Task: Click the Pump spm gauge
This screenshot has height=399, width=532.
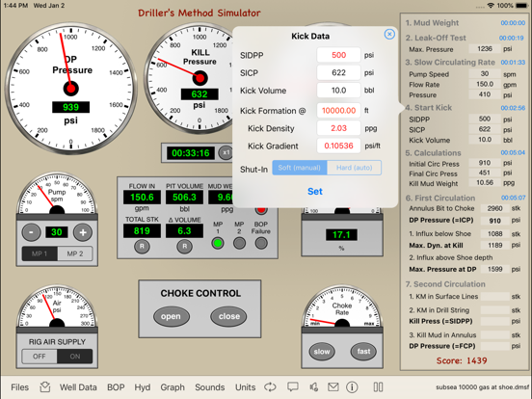Action: pyautogui.click(x=57, y=194)
